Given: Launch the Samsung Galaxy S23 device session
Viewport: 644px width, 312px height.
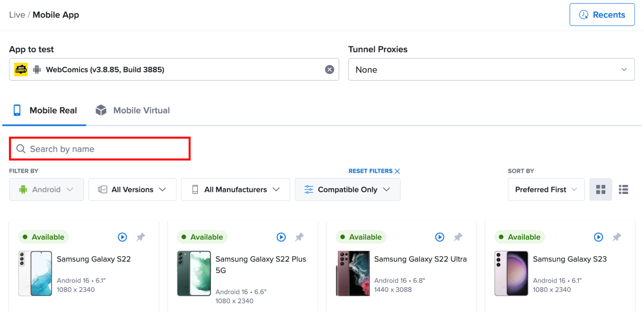Looking at the screenshot, I should [599, 237].
